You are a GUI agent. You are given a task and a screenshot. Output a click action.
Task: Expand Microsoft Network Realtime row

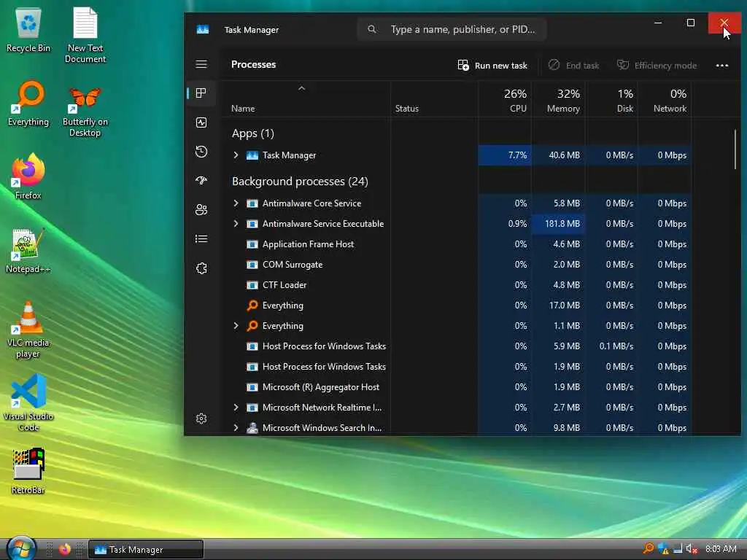(236, 407)
